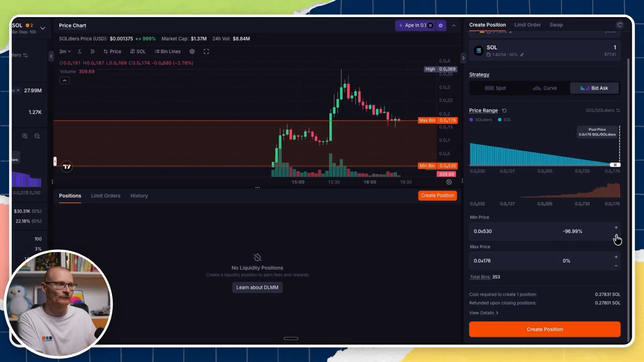Viewport: 644px width, 362px height.
Task: Click the presenter webcam thumbnail
Action: (58, 303)
